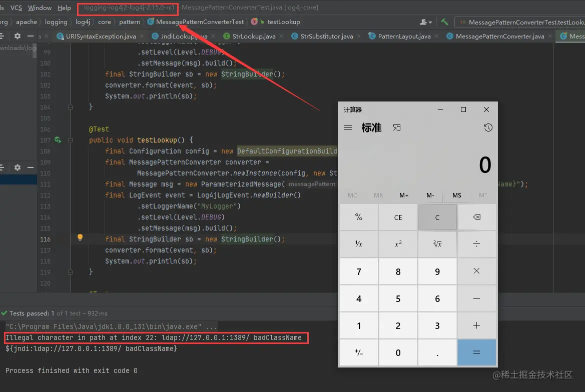Click Calculator x squared key
The image size is (585, 392).
click(x=398, y=244)
